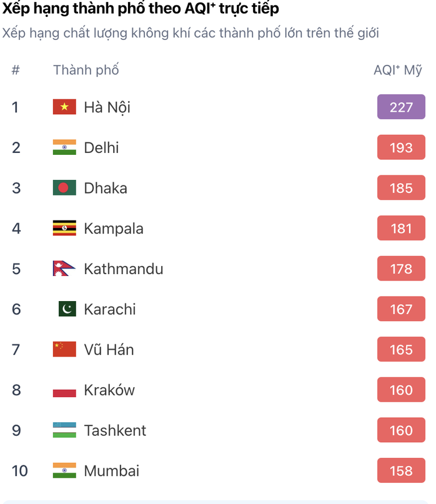Click the China flag icon next to Vũ Hán
This screenshot has height=504, width=436.
point(64,349)
